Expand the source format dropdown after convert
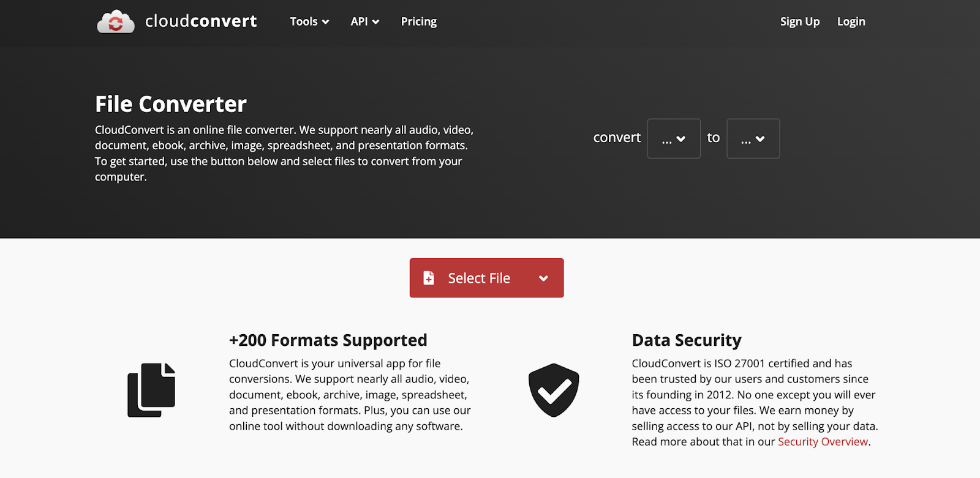The image size is (980, 478). [x=674, y=138]
